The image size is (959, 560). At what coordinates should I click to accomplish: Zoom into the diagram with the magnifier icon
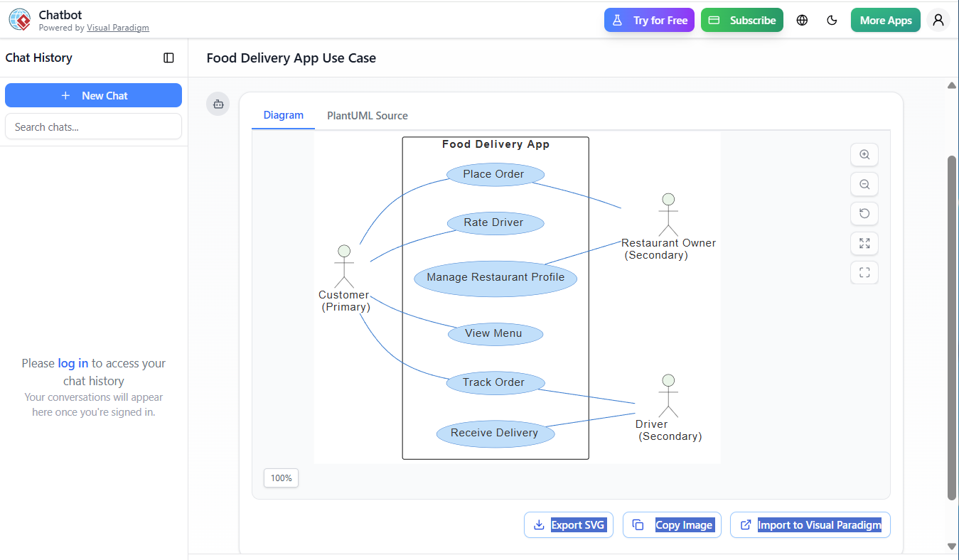(x=864, y=154)
